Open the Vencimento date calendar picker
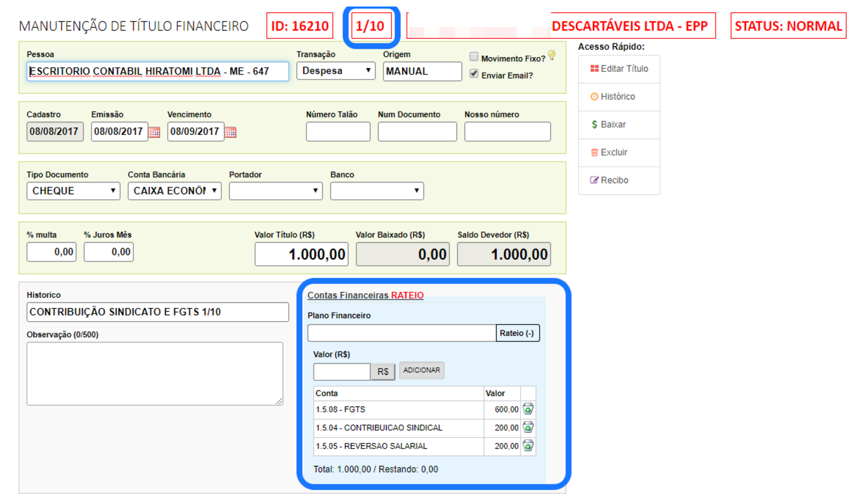This screenshot has height=504, width=853. pos(230,132)
